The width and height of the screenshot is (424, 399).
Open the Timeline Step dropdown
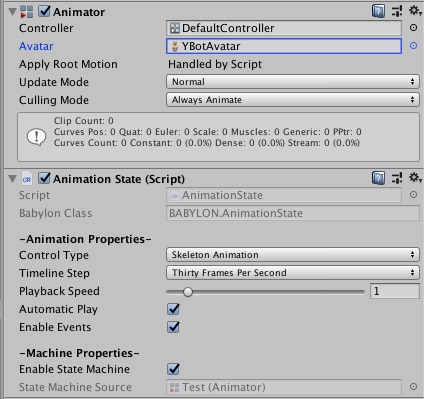coord(293,273)
